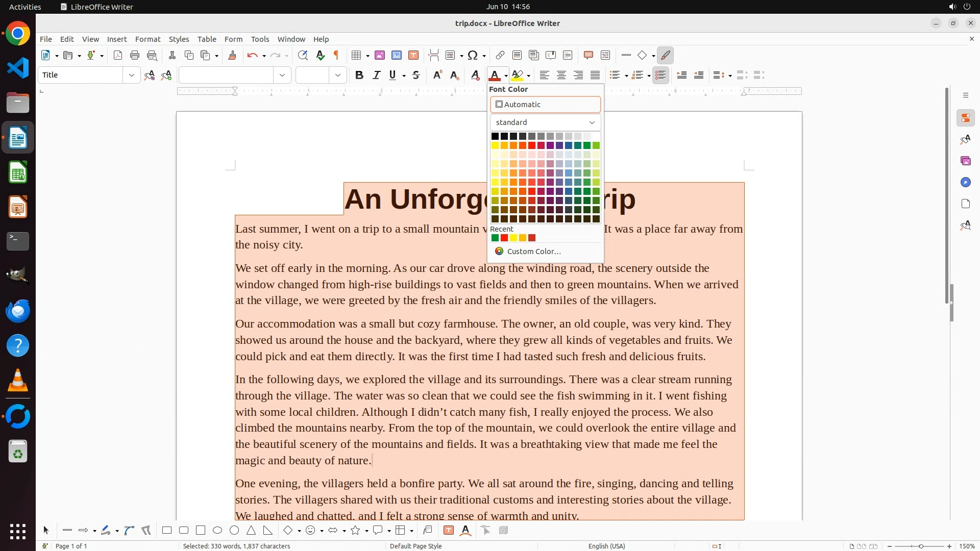
Task: Click the font name input field
Action: click(226, 76)
